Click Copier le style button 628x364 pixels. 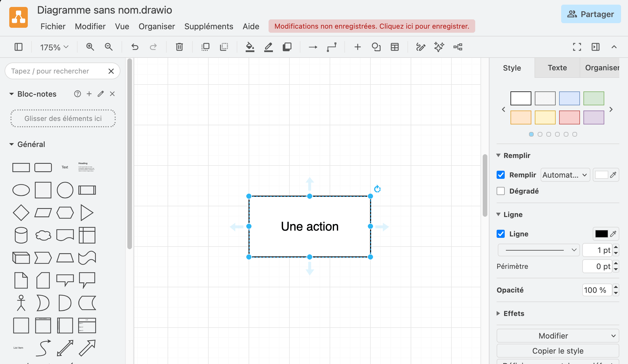click(x=558, y=351)
